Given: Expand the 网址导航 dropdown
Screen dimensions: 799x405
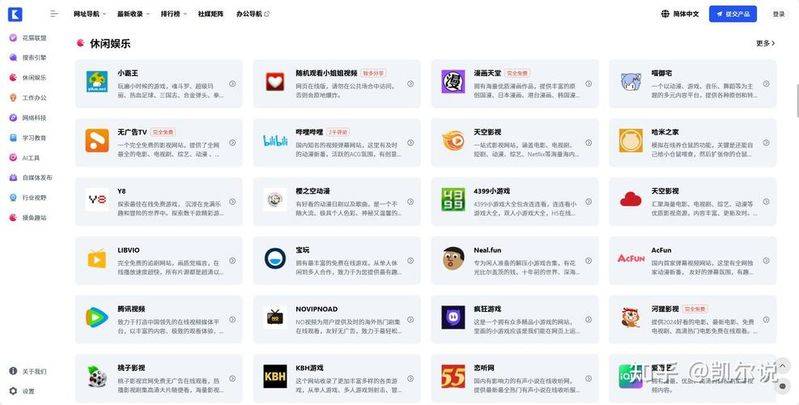Looking at the screenshot, I should pyautogui.click(x=90, y=14).
